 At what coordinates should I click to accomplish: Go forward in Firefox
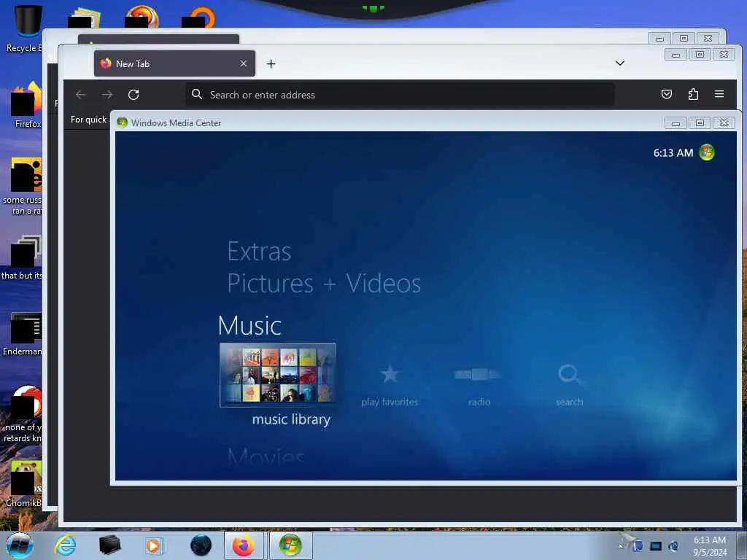tap(107, 95)
